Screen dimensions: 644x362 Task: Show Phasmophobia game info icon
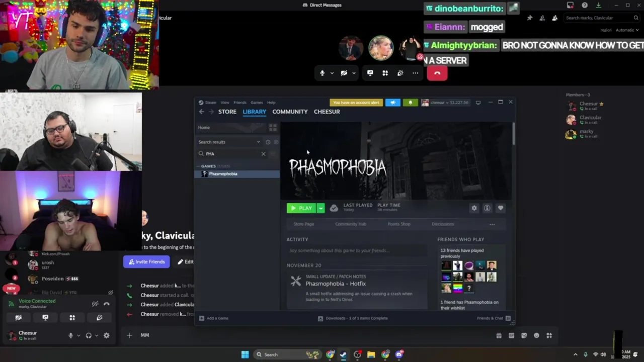pyautogui.click(x=487, y=208)
